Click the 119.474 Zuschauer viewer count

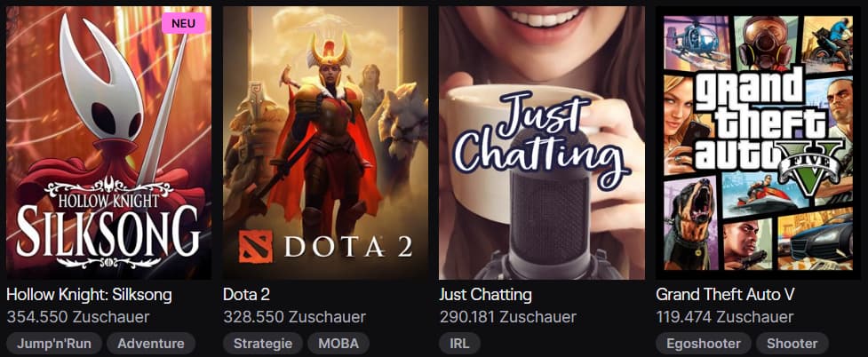725,317
